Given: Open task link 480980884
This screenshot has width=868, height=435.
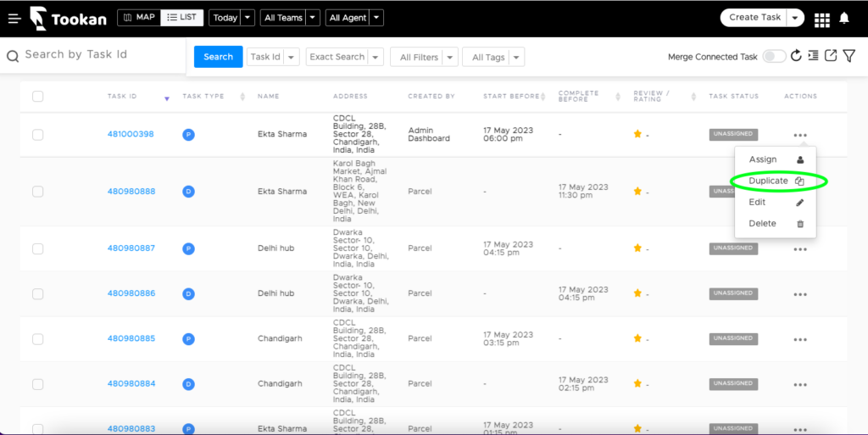Looking at the screenshot, I should point(131,384).
